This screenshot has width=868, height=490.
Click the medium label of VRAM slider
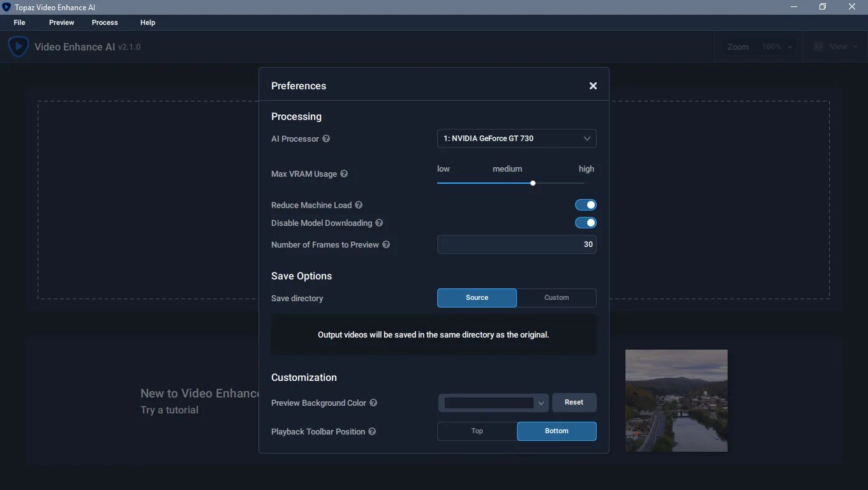point(507,169)
